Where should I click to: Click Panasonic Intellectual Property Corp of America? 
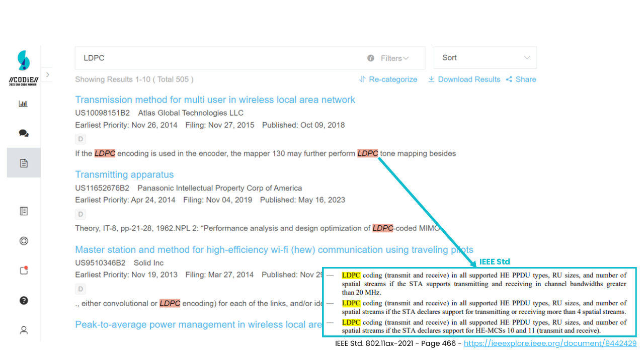coord(220,188)
